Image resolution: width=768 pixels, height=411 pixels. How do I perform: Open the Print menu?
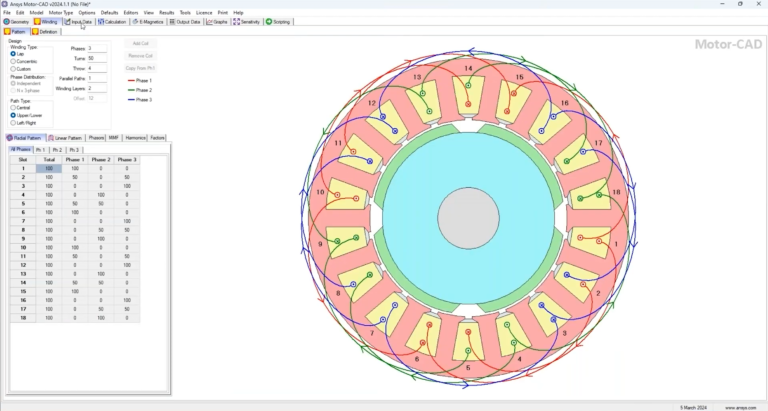tap(223, 12)
